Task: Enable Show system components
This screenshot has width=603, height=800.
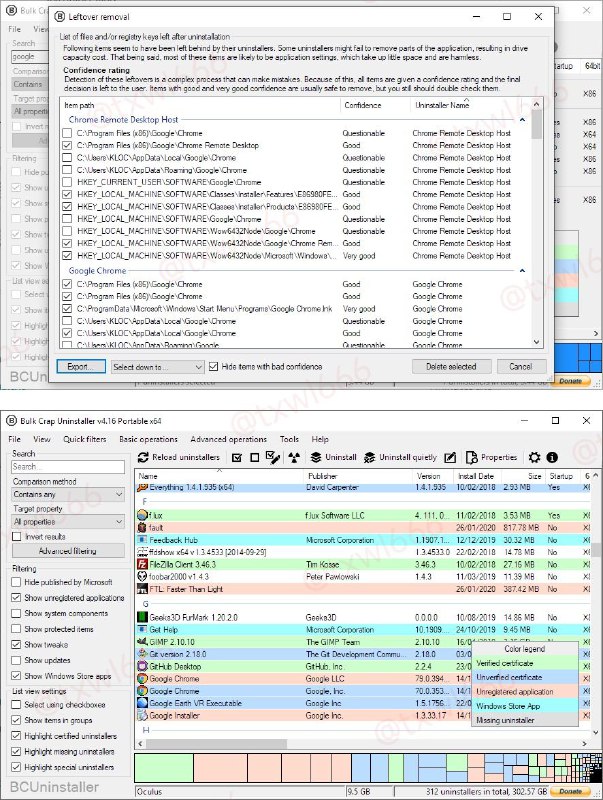Action: point(16,613)
